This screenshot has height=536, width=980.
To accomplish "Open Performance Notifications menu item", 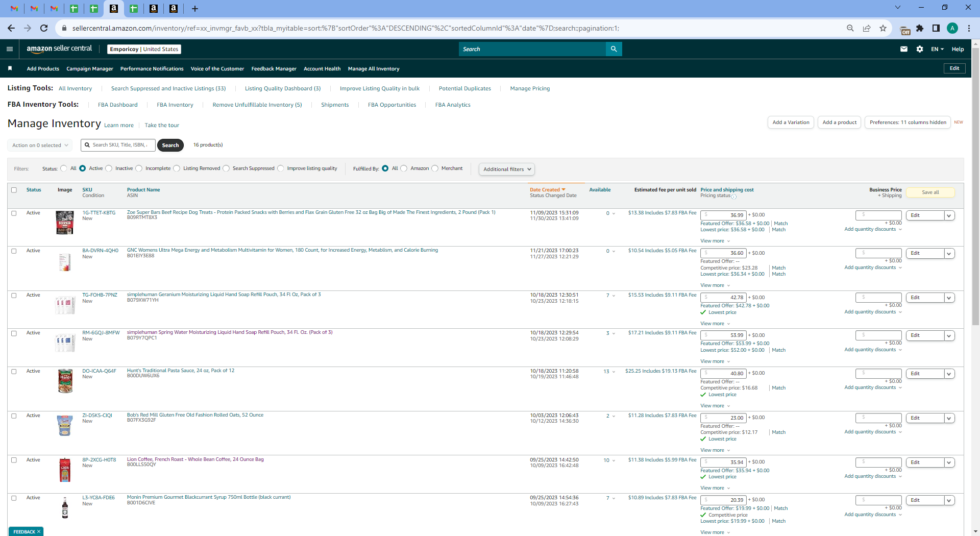I will (152, 68).
